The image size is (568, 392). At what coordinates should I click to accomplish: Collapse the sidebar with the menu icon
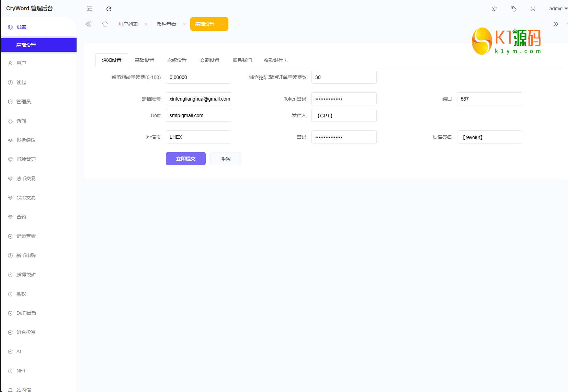[90, 9]
